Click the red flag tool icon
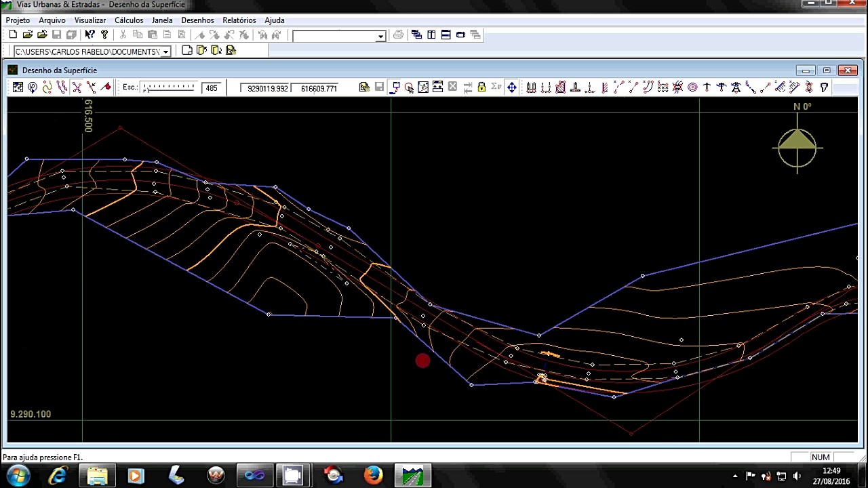This screenshot has height=488, width=868. coord(106,87)
